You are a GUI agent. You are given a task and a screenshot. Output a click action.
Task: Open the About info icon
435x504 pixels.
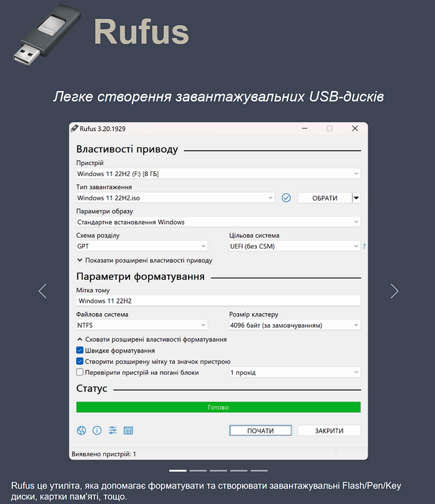click(97, 431)
